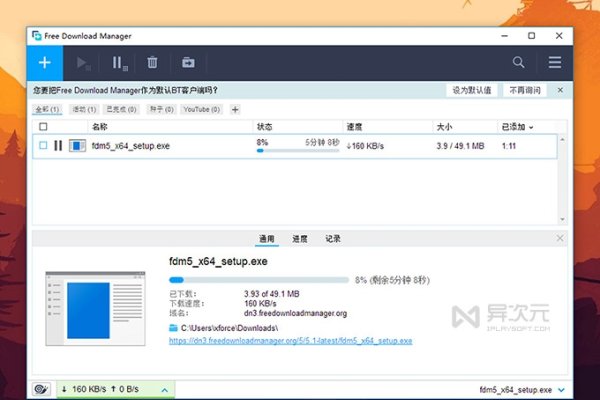Click the list scrollbar up arrow
600x400 pixels.
(562, 140)
